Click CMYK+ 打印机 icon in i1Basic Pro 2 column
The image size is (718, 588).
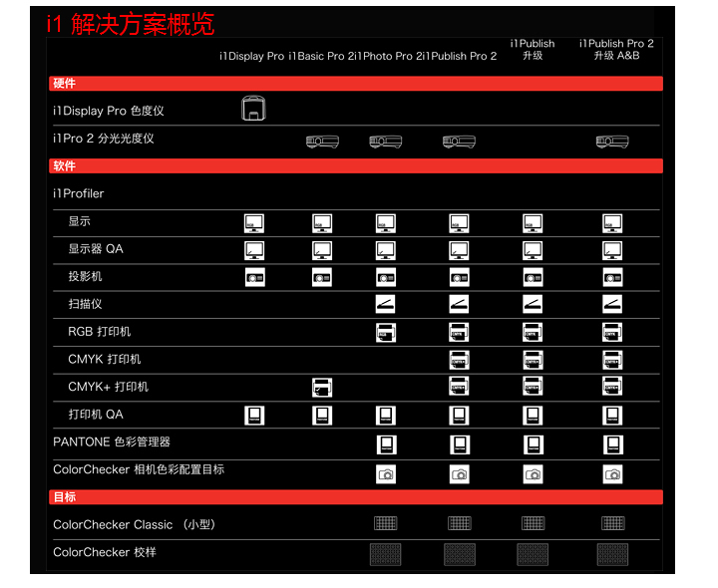[322, 387]
